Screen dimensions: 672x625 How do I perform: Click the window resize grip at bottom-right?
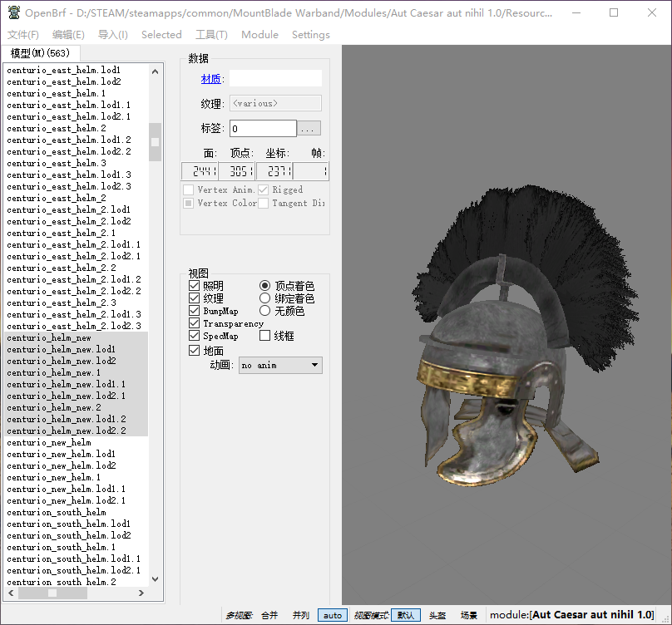click(x=665, y=618)
